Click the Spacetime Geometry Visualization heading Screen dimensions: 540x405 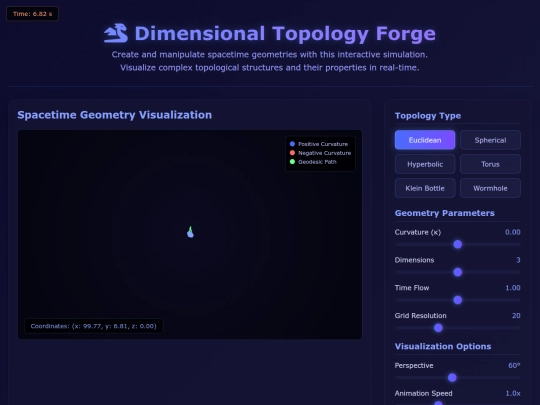(x=115, y=115)
